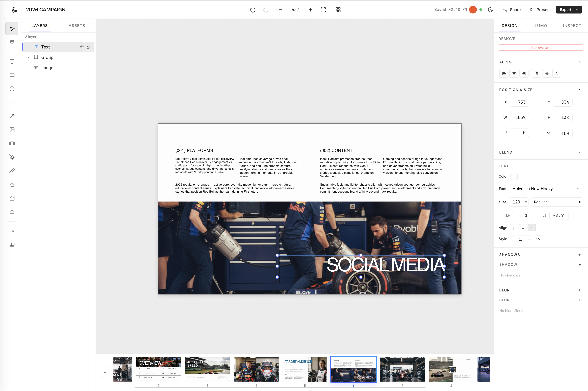Open the font weight Regular dropdown

click(x=557, y=202)
